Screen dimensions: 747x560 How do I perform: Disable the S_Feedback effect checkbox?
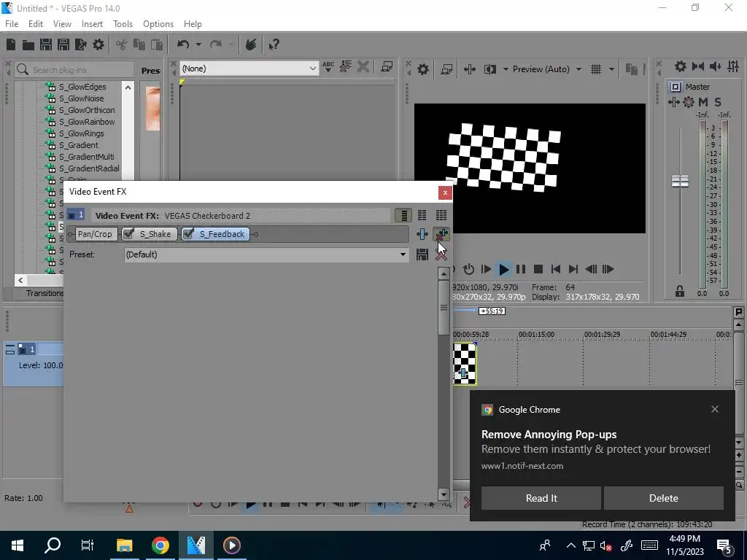[x=189, y=234]
